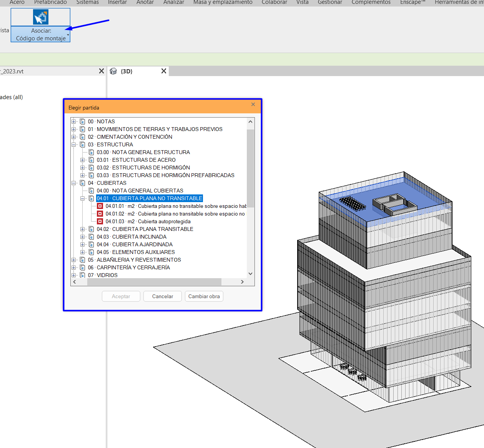
Task: Click the horizontal scrollbar thumb in tree
Action: point(154,282)
